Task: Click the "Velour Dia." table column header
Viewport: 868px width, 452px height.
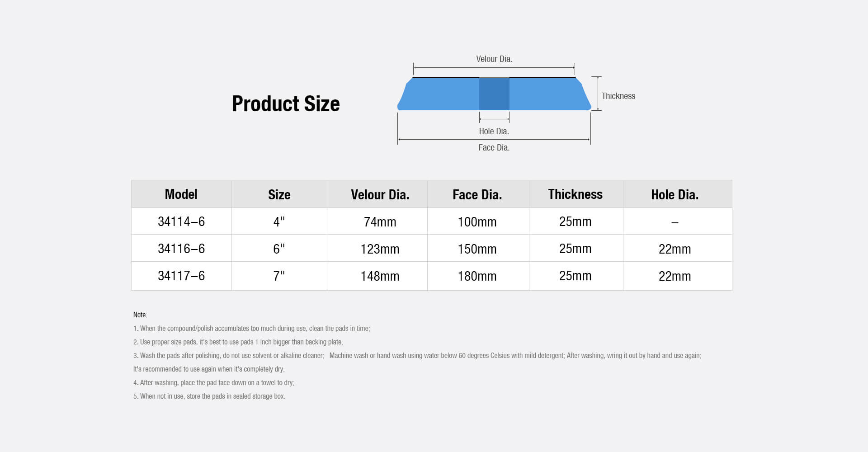Action: tap(380, 194)
